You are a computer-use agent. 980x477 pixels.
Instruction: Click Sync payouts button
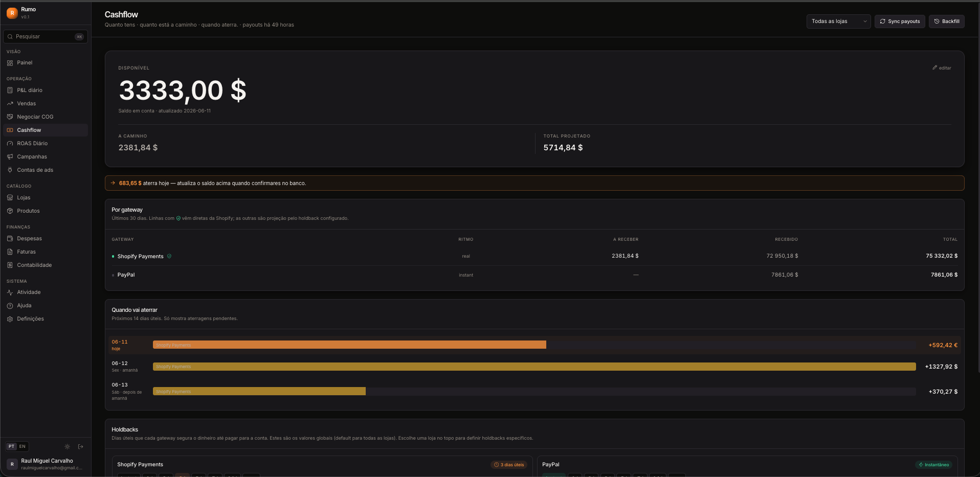[900, 21]
